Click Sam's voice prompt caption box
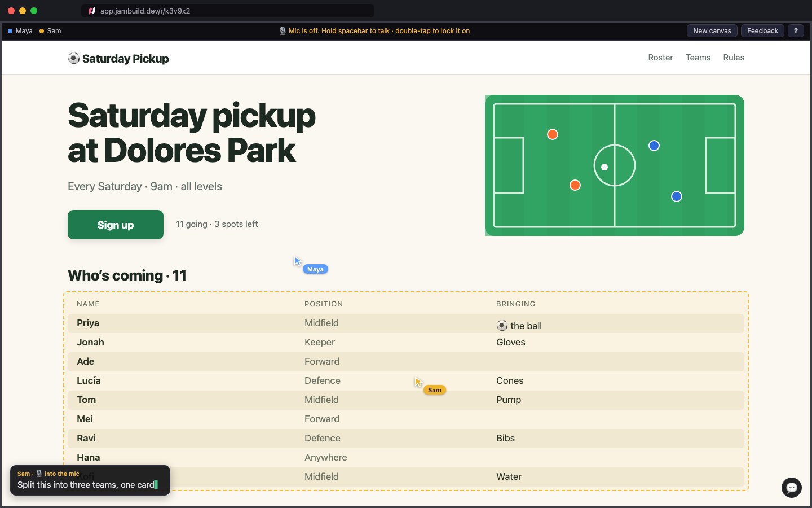The height and width of the screenshot is (508, 812). 90,480
